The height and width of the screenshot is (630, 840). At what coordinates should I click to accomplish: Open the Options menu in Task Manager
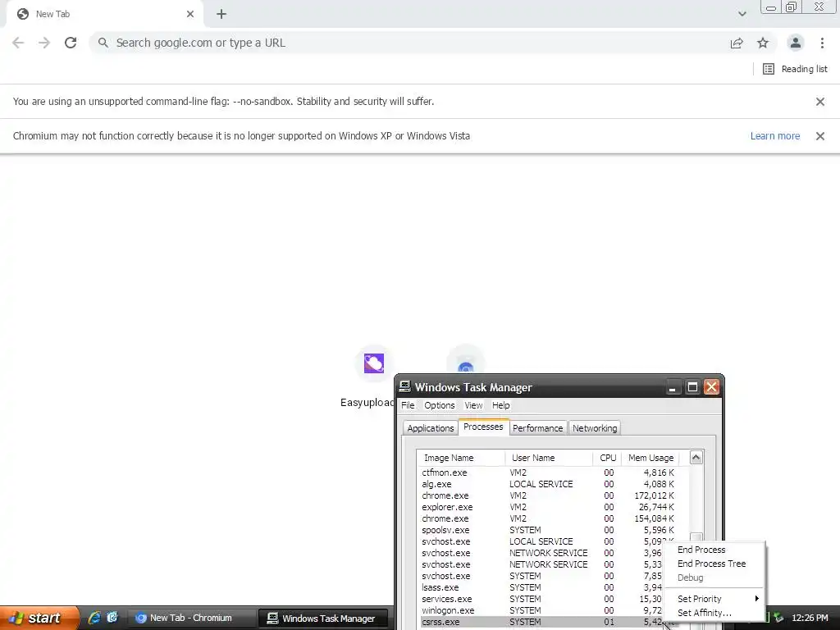click(x=440, y=405)
